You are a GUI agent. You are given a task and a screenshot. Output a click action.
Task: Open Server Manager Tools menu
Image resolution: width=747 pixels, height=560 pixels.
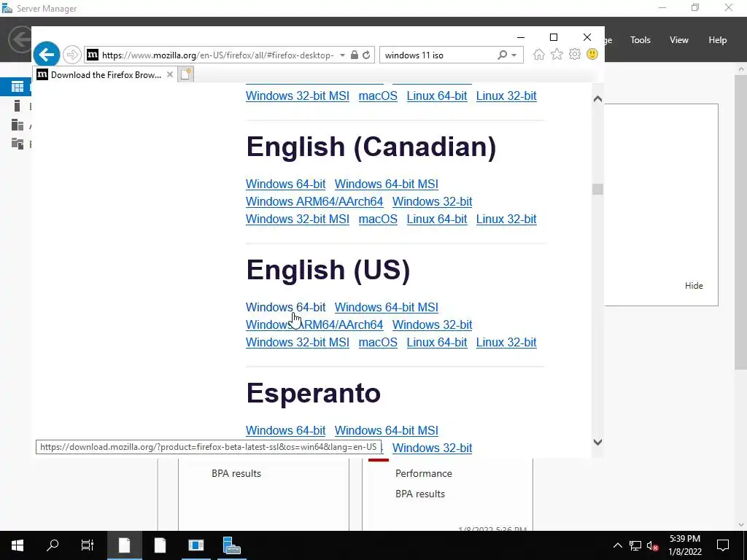640,40
